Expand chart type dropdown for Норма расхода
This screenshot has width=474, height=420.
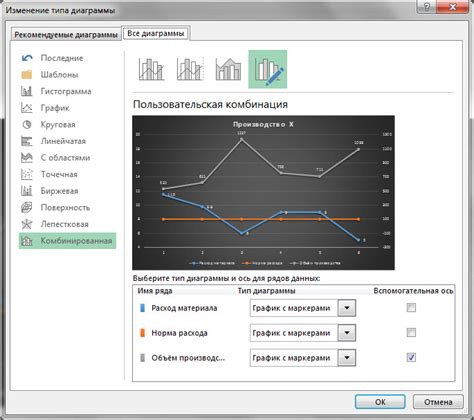pos(347,333)
